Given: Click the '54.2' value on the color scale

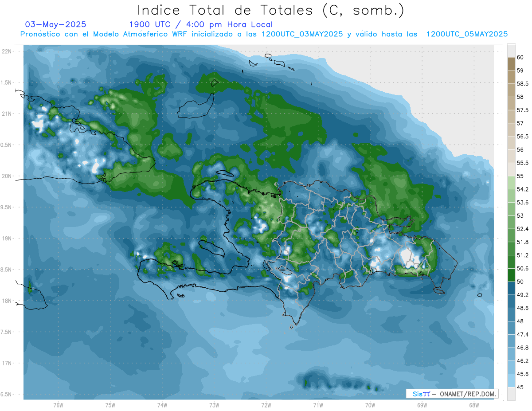Looking at the screenshot, I should 523,189.
